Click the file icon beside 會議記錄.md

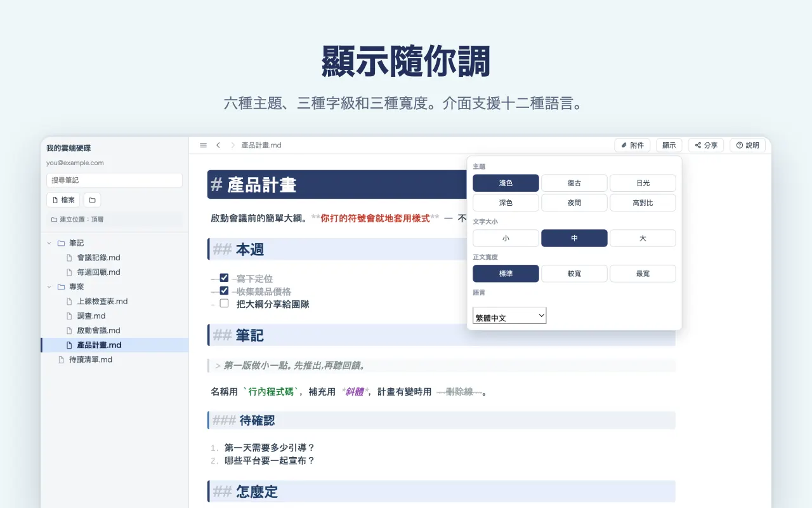[x=70, y=258]
